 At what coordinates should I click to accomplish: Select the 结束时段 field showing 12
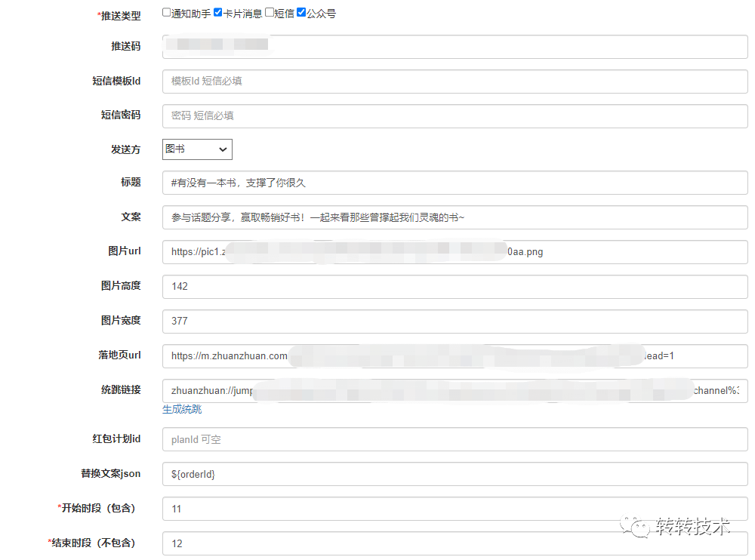[x=455, y=543]
